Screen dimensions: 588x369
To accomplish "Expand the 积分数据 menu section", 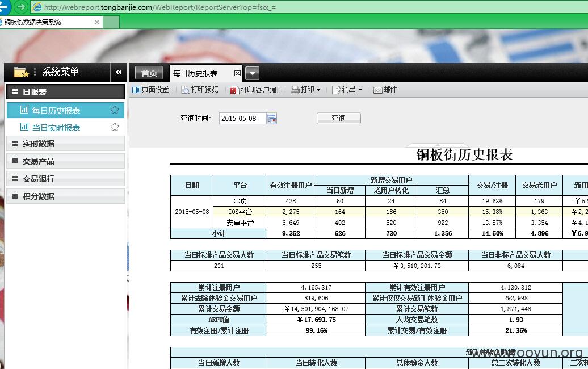I will click(65, 196).
